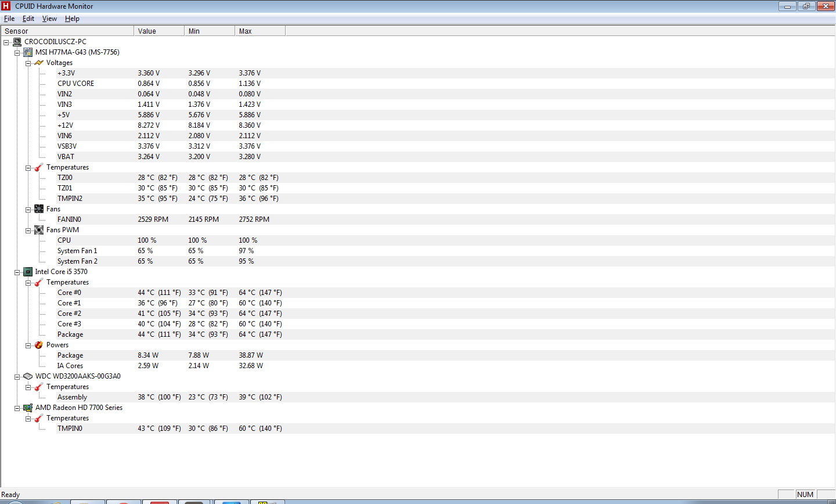Collapse the Fans group
This screenshot has width=836, height=504.
tap(28, 210)
